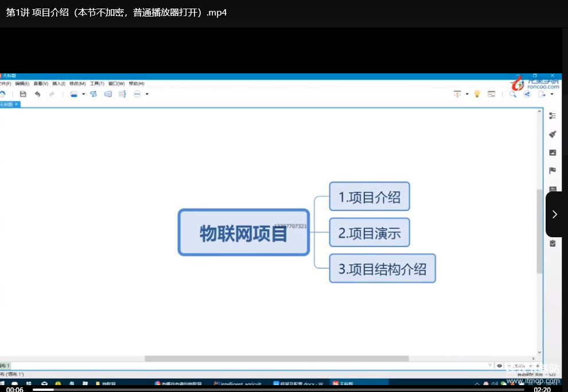This screenshot has width=568, height=392.
Task: Select the 3.项目结构介绍 subtopic node
Action: click(x=382, y=269)
